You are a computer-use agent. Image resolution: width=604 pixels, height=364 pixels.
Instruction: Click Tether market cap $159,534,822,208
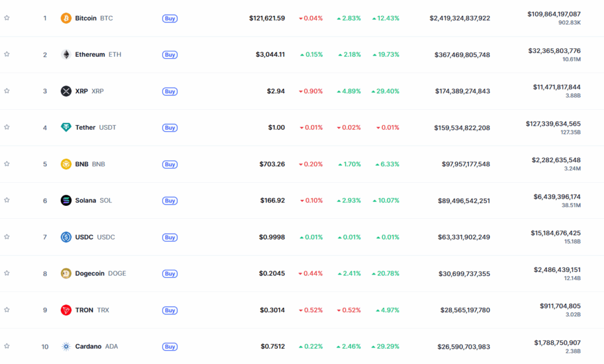pos(462,127)
